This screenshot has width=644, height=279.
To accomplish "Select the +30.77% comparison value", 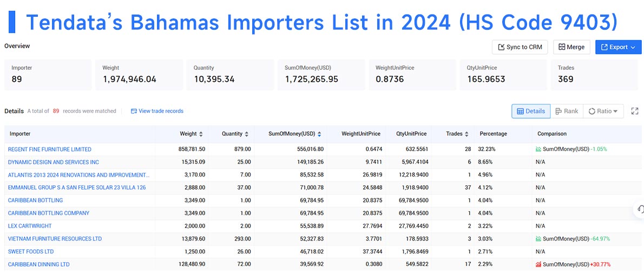I will pyautogui.click(x=600, y=264).
